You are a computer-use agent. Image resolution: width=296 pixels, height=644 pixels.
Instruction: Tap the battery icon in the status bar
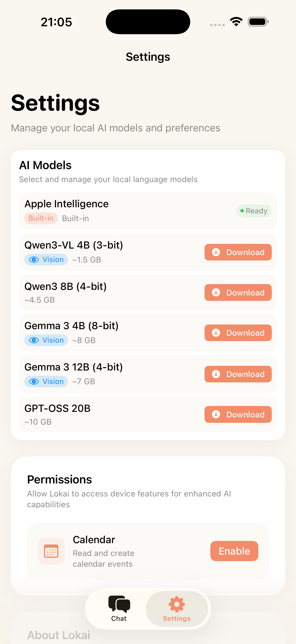[x=258, y=22]
